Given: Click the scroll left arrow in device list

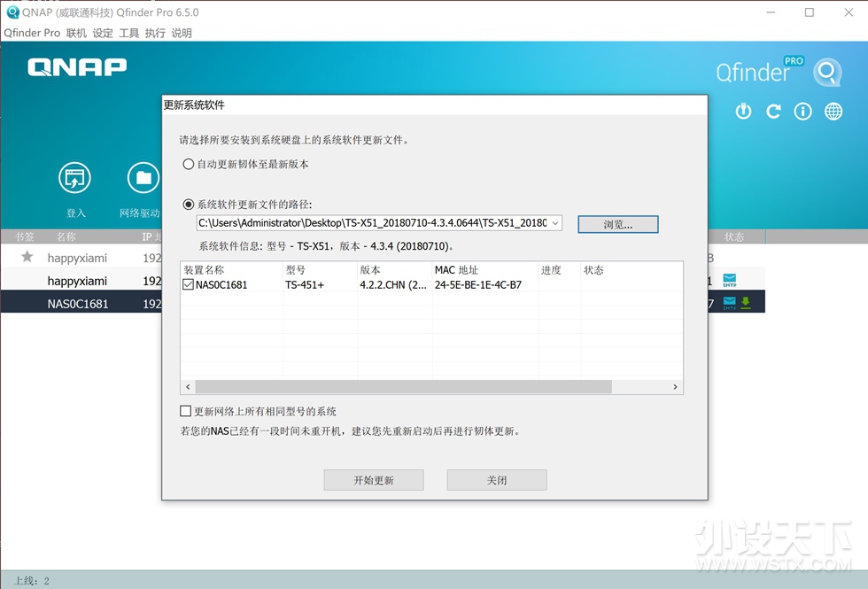Looking at the screenshot, I should coord(188,386).
